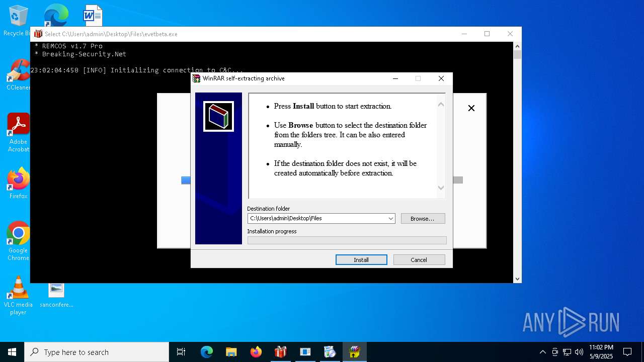Open Recycle Bin desktop icon
This screenshot has height=362, width=644.
(x=18, y=21)
